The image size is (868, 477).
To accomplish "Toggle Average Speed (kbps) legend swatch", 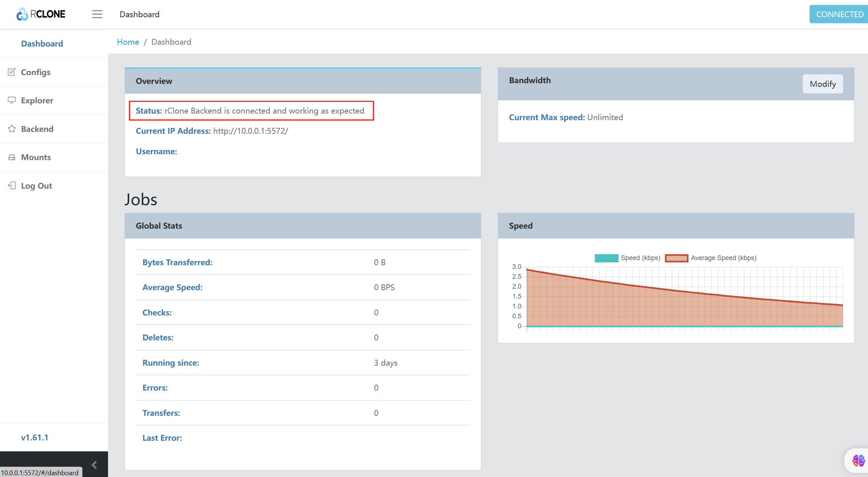I will tap(676, 258).
